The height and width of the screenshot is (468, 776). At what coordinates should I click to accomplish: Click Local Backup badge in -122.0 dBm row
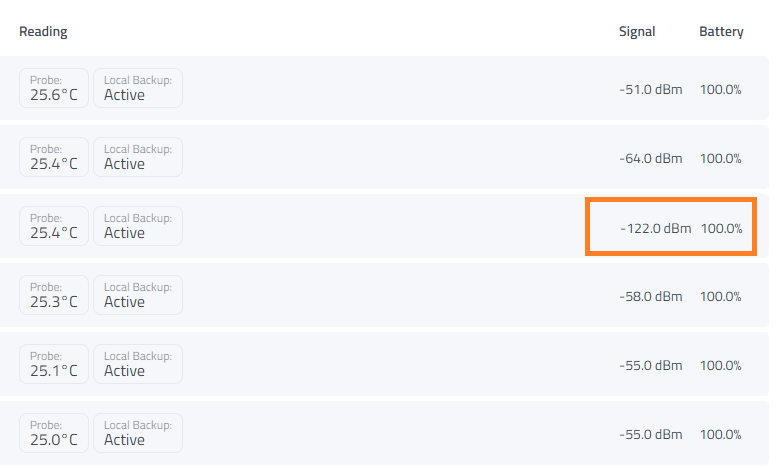(x=138, y=226)
